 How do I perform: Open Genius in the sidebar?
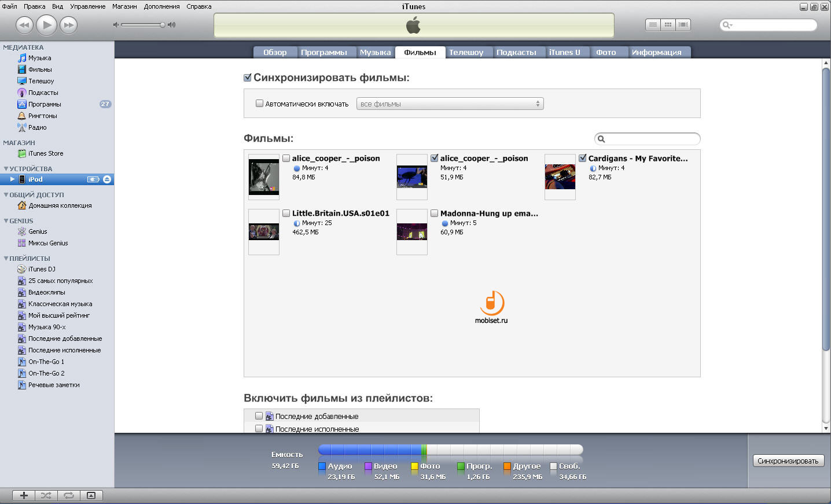(x=38, y=231)
